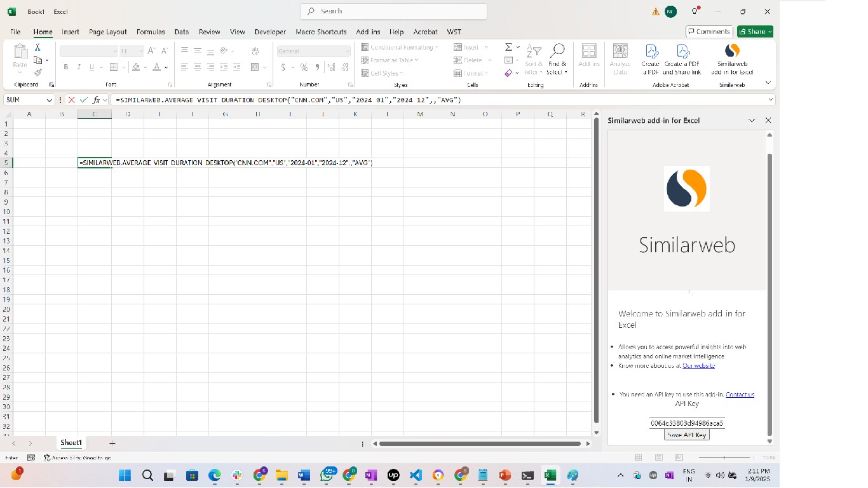Open Insert Function fx dialog

tap(97, 100)
